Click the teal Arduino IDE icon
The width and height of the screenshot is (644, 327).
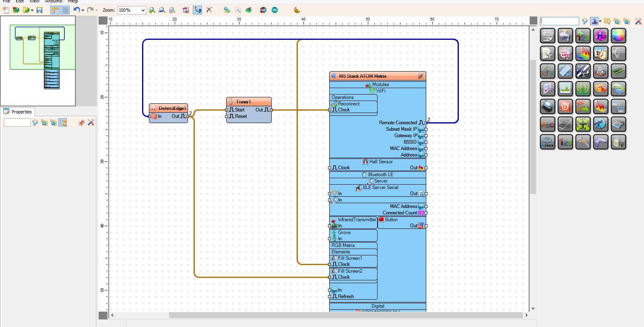point(275,10)
